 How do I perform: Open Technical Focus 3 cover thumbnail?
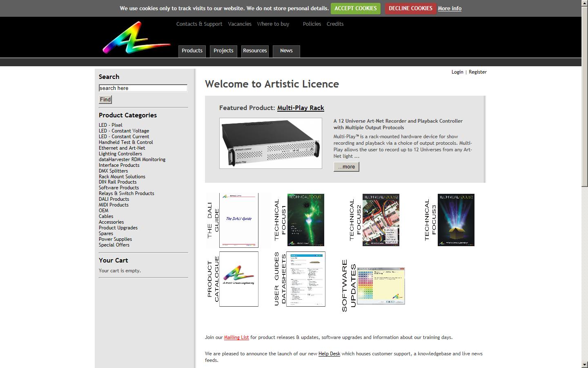[456, 220]
